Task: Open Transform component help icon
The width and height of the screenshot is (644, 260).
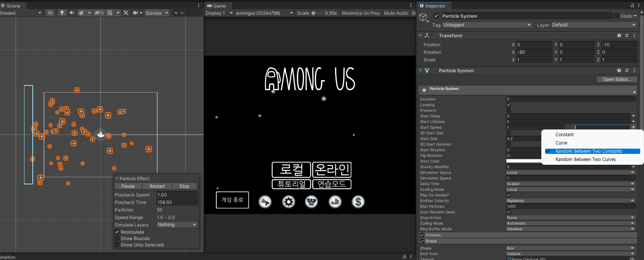Action: click(x=619, y=35)
